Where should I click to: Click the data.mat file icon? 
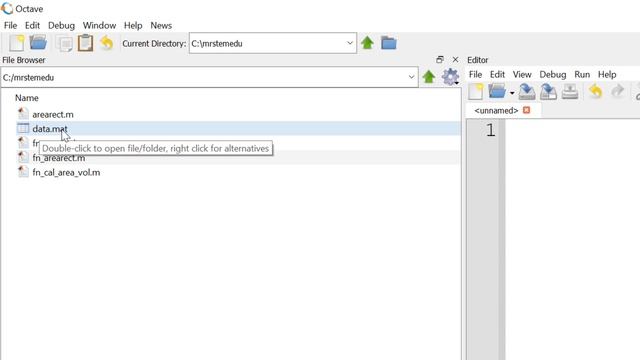pos(23,129)
